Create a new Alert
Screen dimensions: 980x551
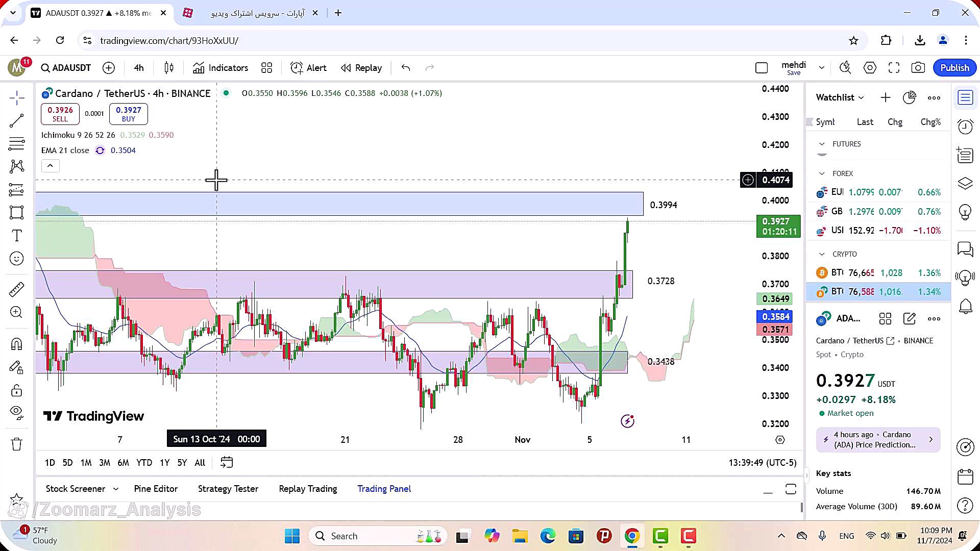point(308,68)
